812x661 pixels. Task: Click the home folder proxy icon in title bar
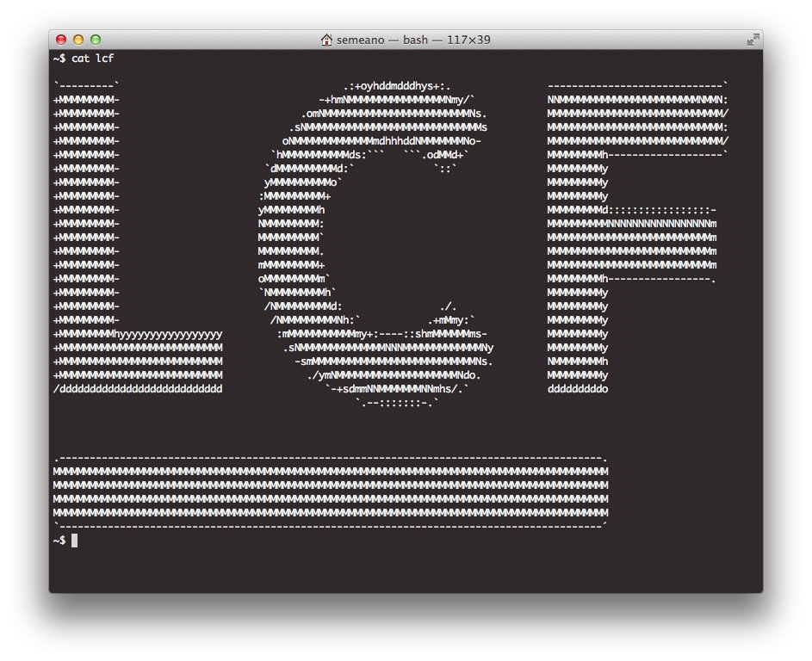pos(326,40)
